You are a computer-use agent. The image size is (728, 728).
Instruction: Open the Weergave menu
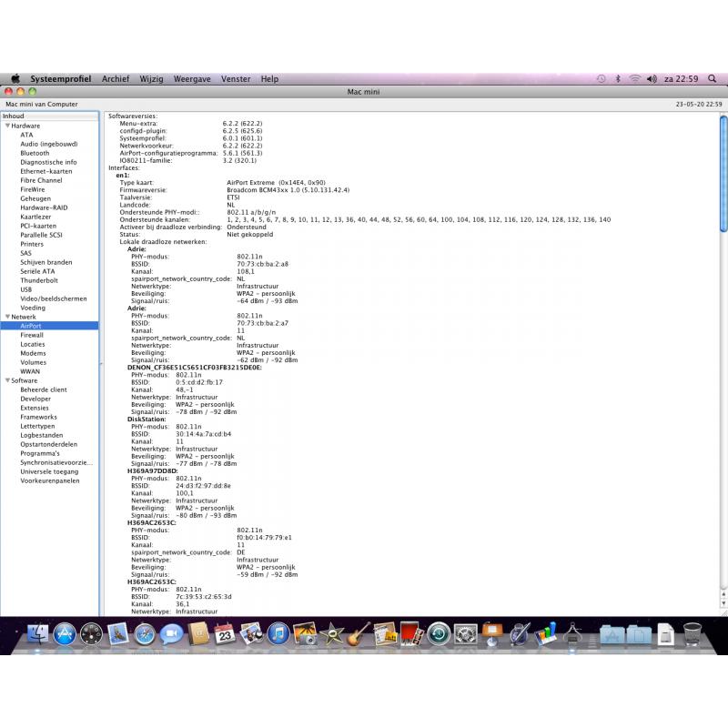(x=192, y=79)
